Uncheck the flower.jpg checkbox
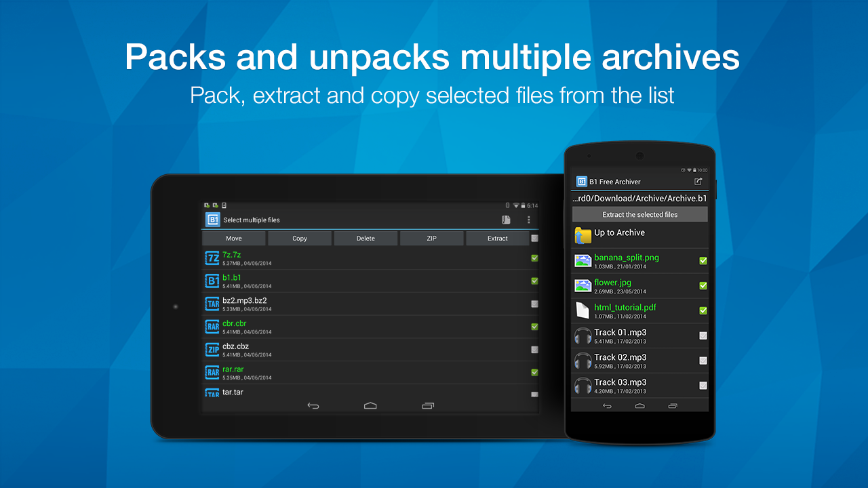Image resolution: width=868 pixels, height=488 pixels. coord(703,285)
